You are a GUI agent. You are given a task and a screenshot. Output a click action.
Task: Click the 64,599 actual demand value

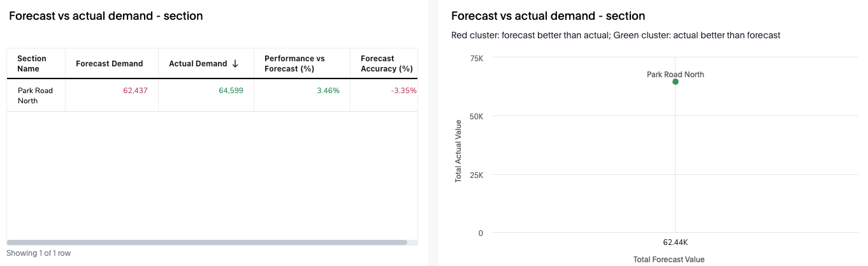tap(231, 91)
